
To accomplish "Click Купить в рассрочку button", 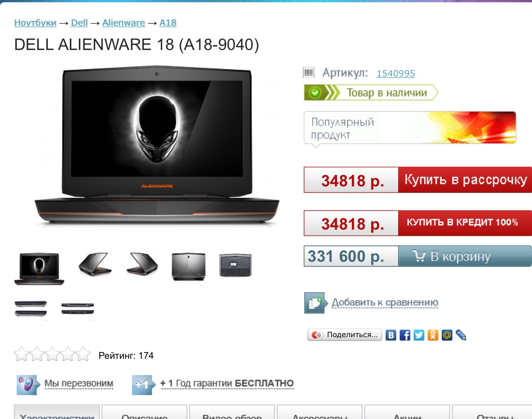I will [x=465, y=180].
